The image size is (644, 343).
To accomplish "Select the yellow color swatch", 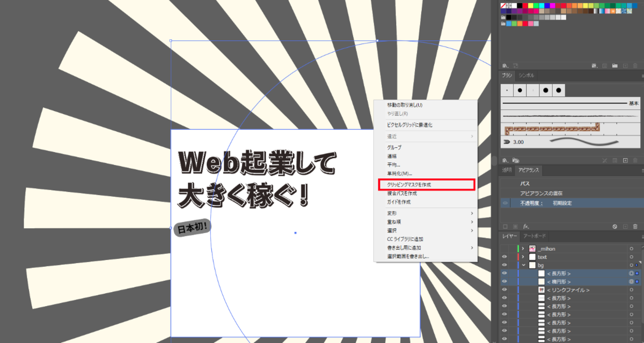I will [x=531, y=5].
